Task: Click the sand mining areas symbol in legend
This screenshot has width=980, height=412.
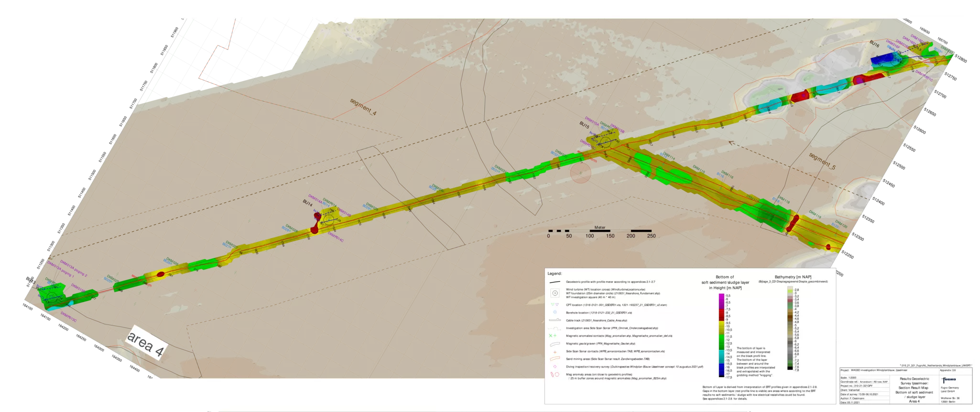Action: (555, 358)
